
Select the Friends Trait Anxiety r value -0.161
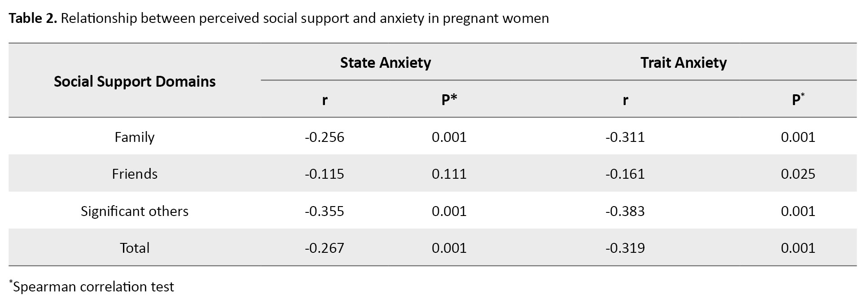(625, 174)
